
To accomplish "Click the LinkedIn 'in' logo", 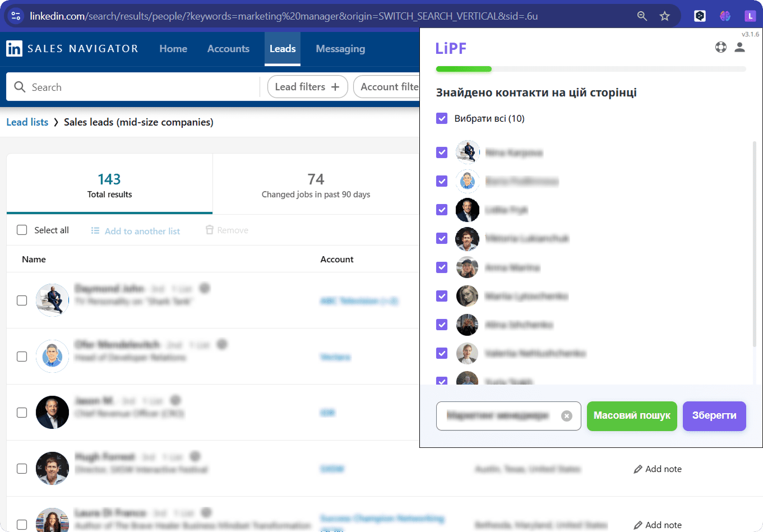I will [14, 48].
